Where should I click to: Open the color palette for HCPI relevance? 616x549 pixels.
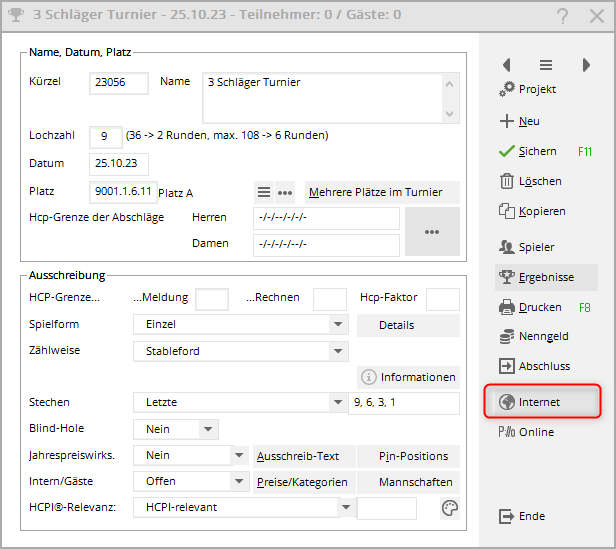click(x=450, y=508)
